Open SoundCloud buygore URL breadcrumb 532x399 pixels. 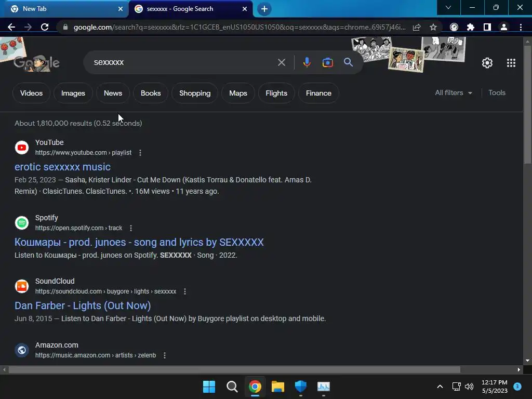tap(105, 291)
